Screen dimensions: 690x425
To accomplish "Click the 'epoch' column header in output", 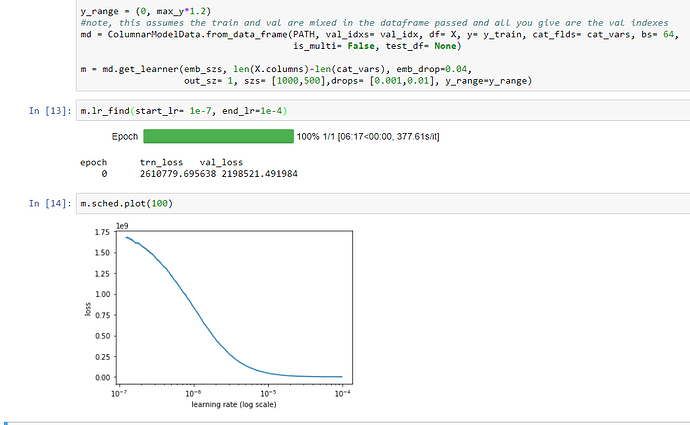I will pos(93,162).
